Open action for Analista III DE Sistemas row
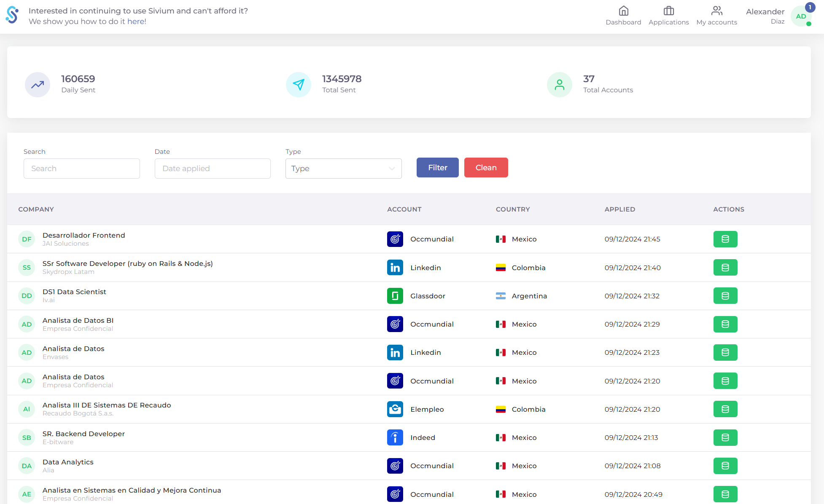 pos(725,409)
